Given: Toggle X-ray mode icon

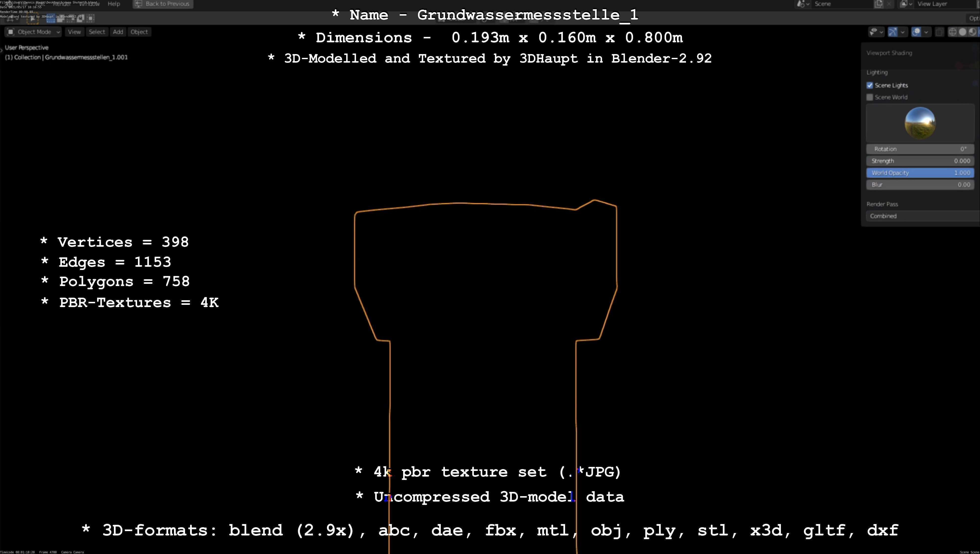Looking at the screenshot, I should click(x=939, y=32).
